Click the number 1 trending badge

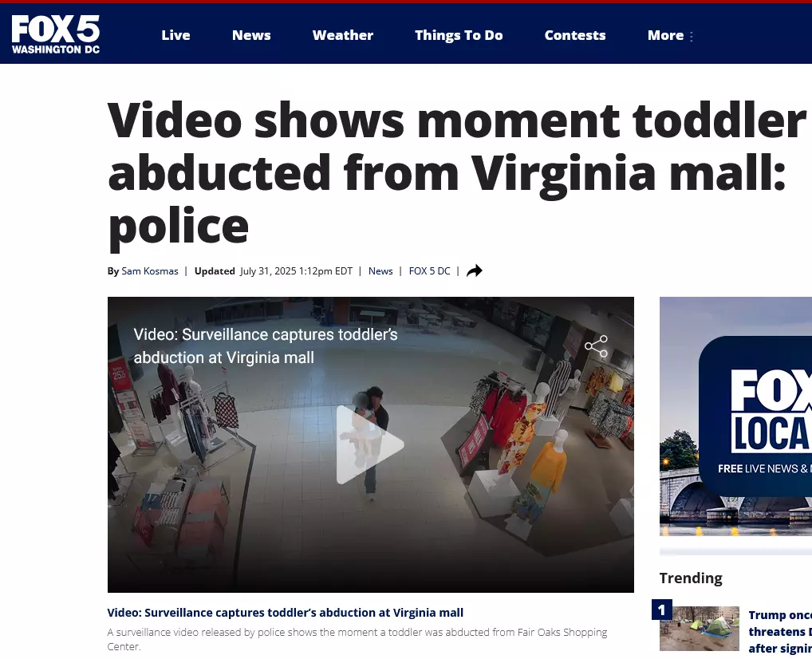(662, 610)
